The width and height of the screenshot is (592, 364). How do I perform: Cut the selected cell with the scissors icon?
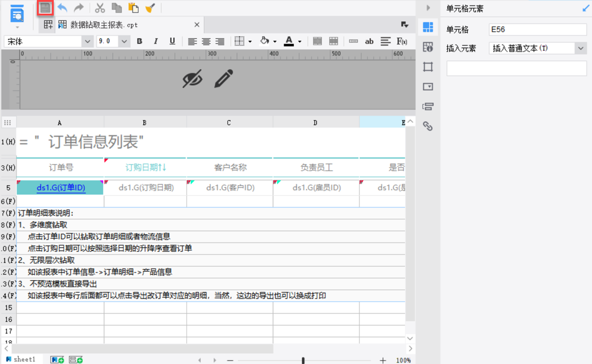pyautogui.click(x=100, y=8)
